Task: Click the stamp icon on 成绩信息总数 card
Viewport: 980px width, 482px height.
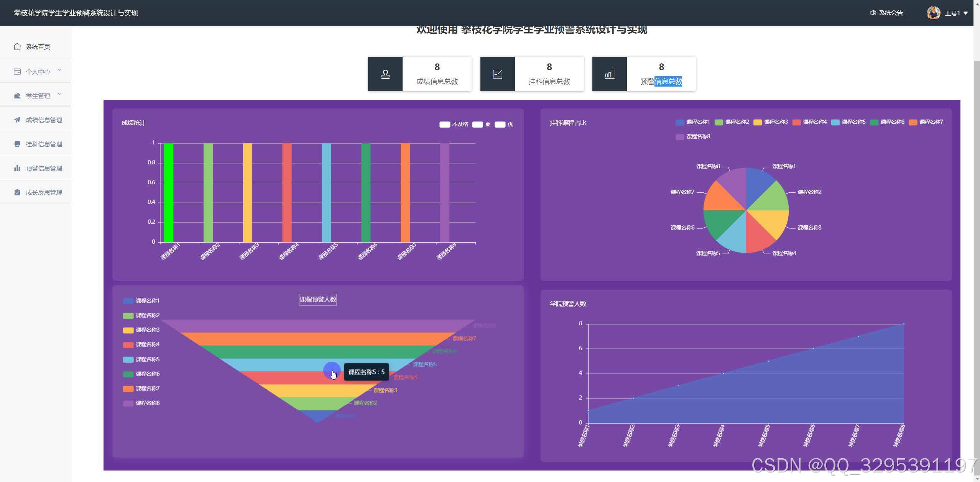Action: coord(385,74)
